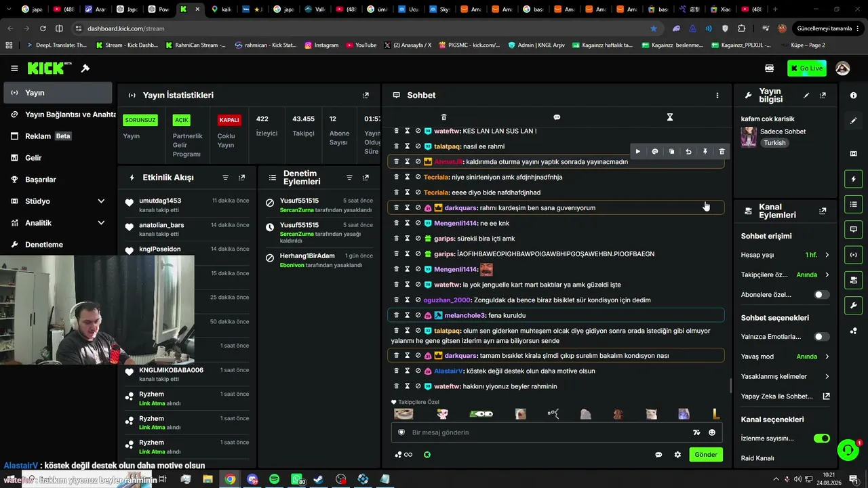Screen dimensions: 868x488
Task: Toggle the Abonelere özel switch
Action: (821, 295)
